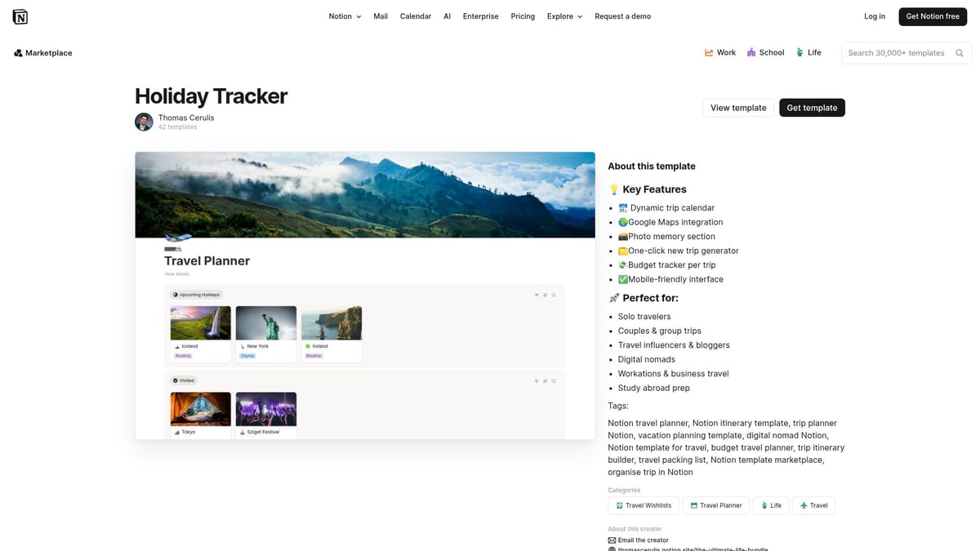Viewport: 980px width, 551px height.
Task: Click the Marketplace icon in the header
Action: point(18,52)
